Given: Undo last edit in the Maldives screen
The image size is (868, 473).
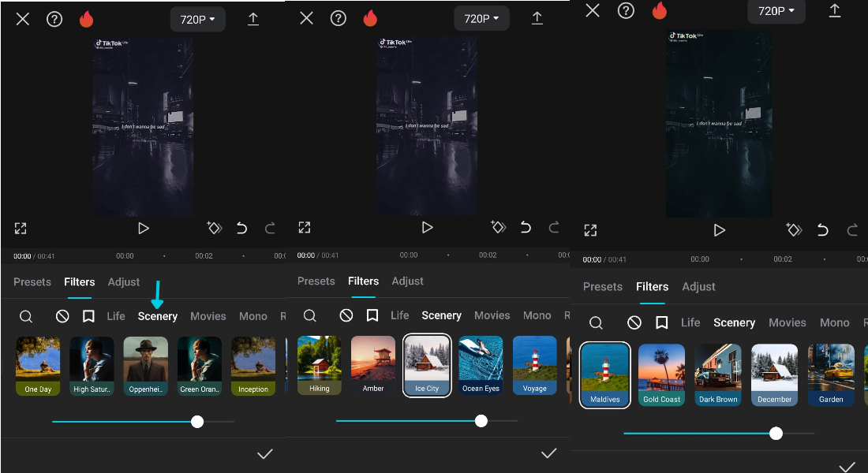Looking at the screenshot, I should click(823, 230).
